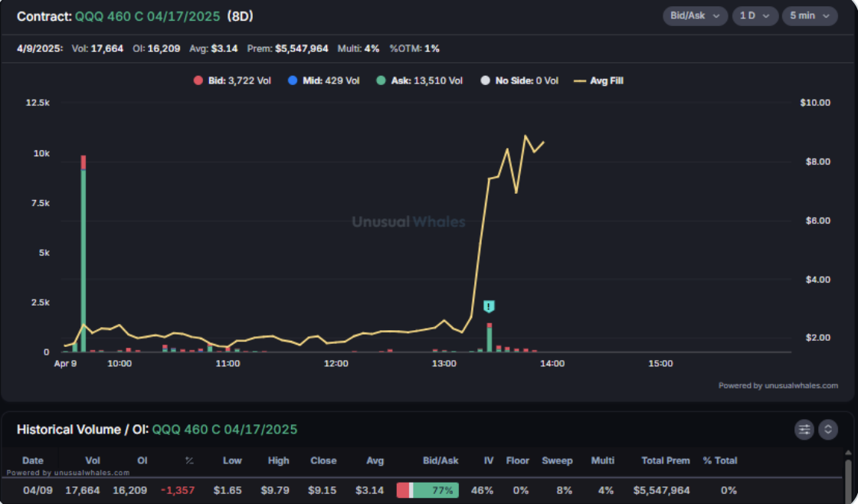The height and width of the screenshot is (504, 858).
Task: Sort table by the Total Prem column
Action: click(665, 460)
